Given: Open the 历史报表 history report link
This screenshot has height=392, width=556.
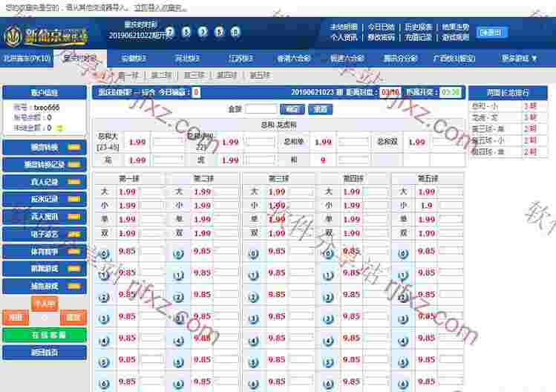Looking at the screenshot, I should coord(419,27).
